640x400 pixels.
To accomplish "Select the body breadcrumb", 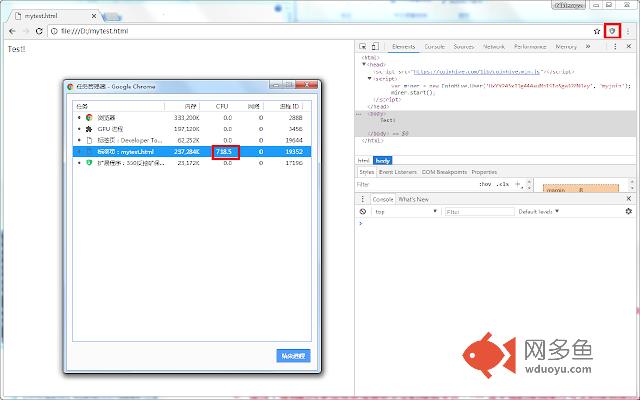I will (x=382, y=160).
